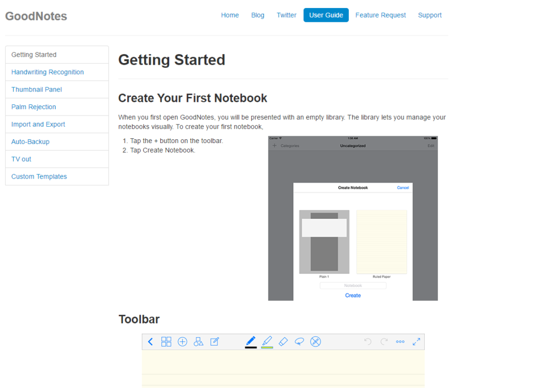Click the Ruled Paper template thumbnail

[382, 242]
